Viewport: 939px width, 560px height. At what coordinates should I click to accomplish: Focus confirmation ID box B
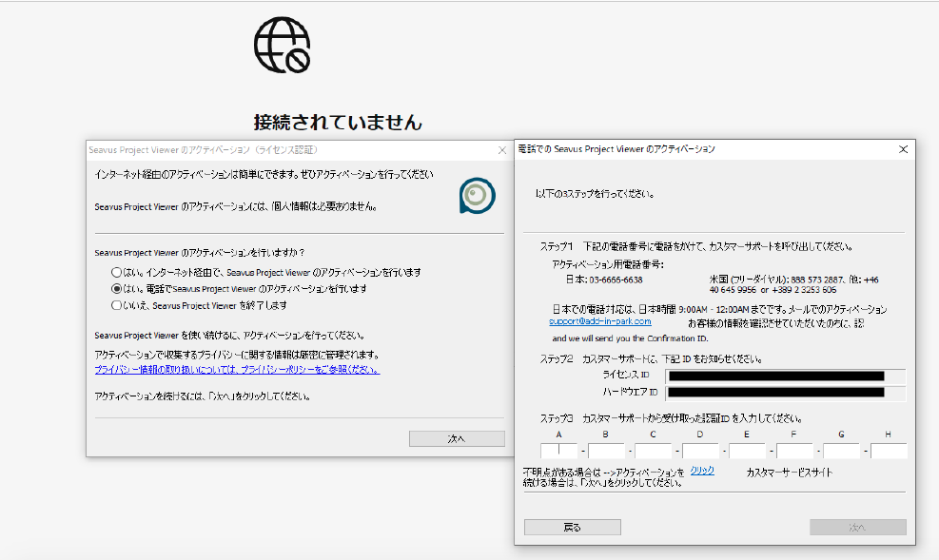(606, 451)
